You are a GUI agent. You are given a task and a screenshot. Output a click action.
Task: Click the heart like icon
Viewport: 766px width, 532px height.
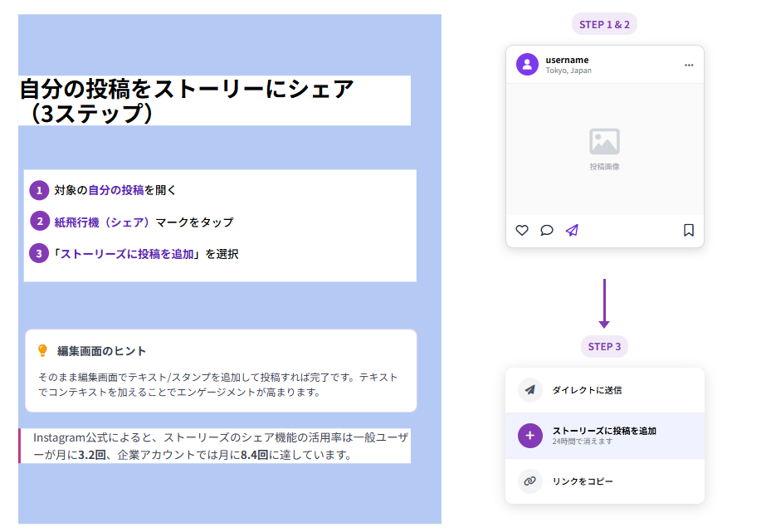pyautogui.click(x=522, y=231)
